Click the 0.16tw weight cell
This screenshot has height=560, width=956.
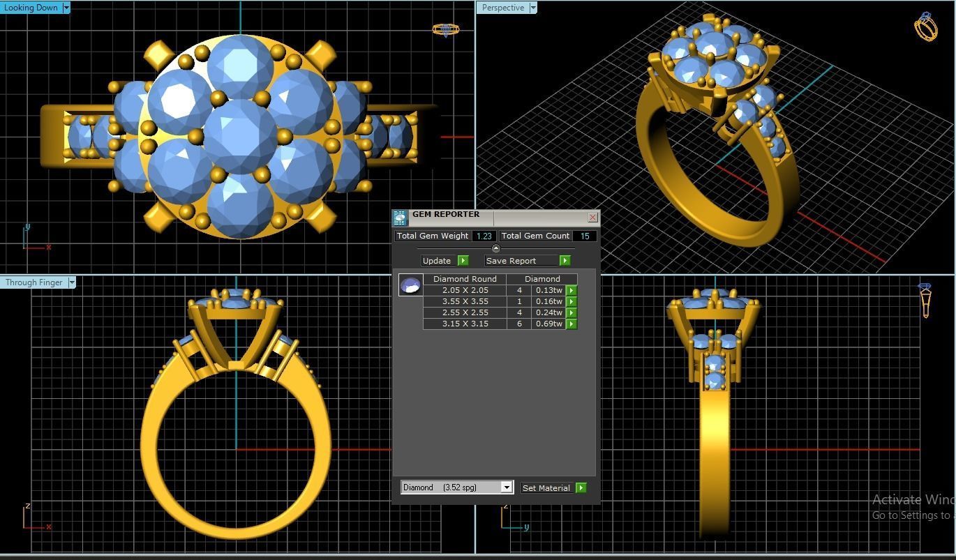(548, 301)
